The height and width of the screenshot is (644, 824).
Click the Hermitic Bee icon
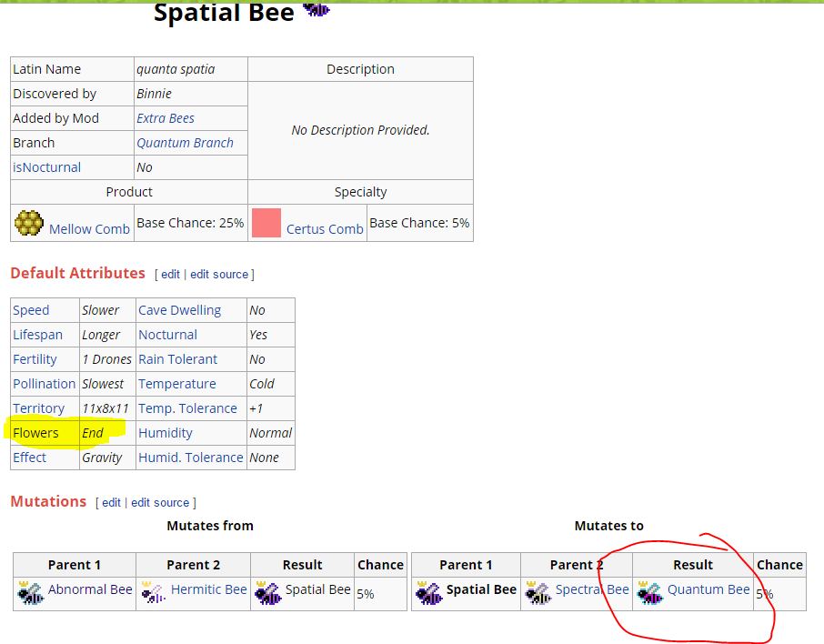tap(153, 594)
